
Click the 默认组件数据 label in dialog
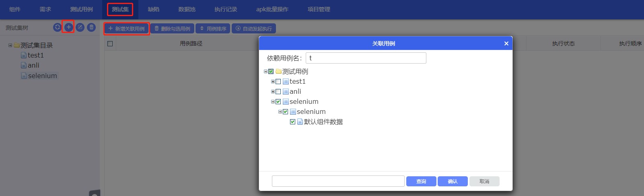(x=323, y=122)
